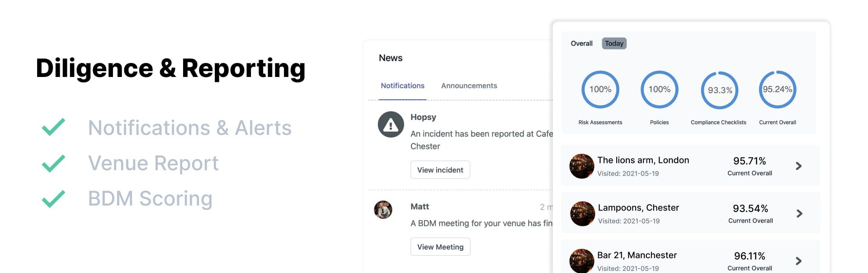Click the Risk Assessments 100% progress ring
The image size is (868, 273).
tap(600, 90)
